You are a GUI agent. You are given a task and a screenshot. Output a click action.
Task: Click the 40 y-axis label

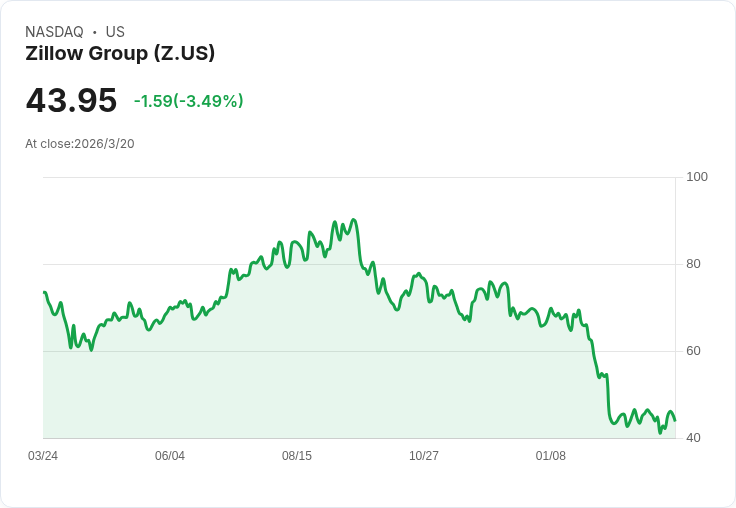point(693,438)
